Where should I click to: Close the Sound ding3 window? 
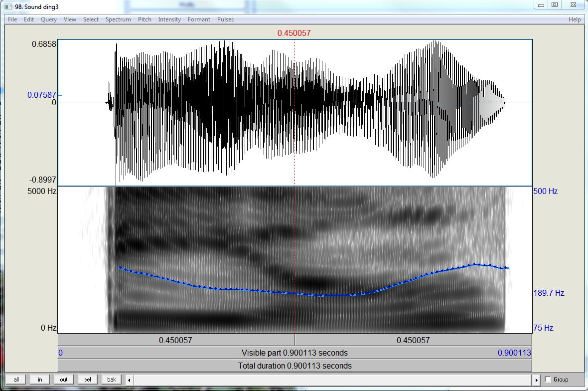[573, 5]
